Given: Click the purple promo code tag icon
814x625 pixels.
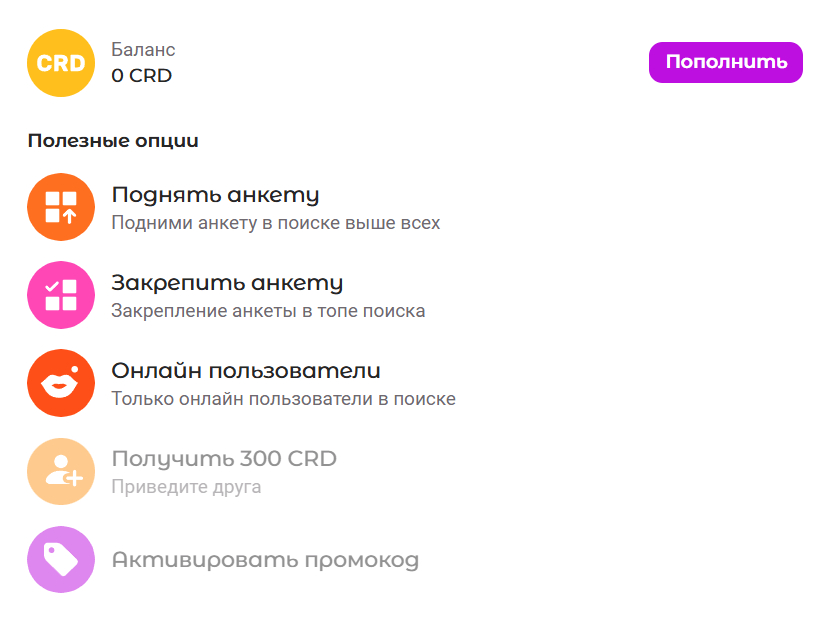Looking at the screenshot, I should [60, 559].
